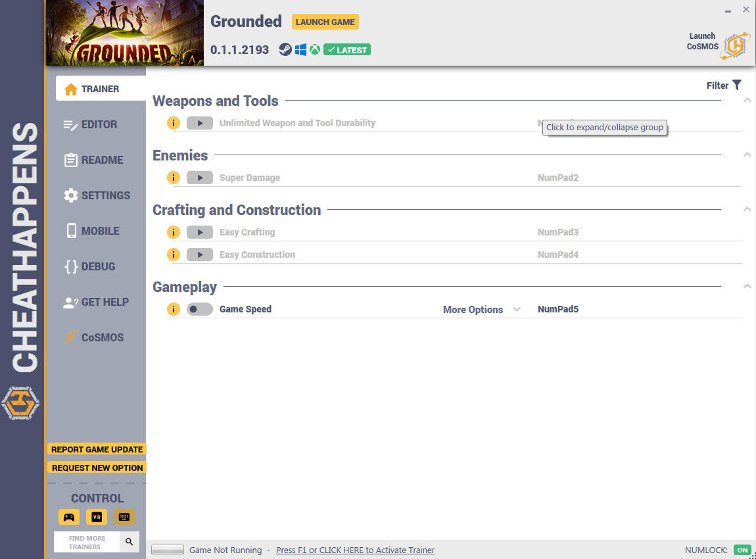Click the LAUNCH GAME button

point(325,22)
